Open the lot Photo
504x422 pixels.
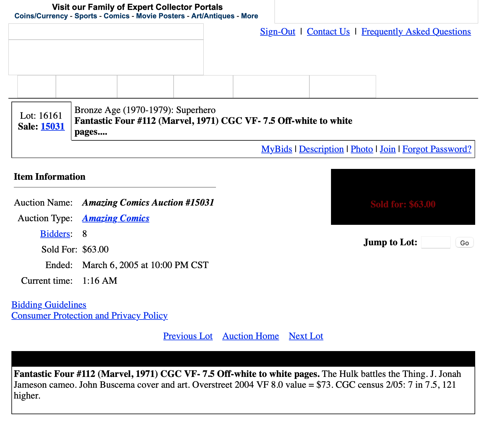click(362, 149)
